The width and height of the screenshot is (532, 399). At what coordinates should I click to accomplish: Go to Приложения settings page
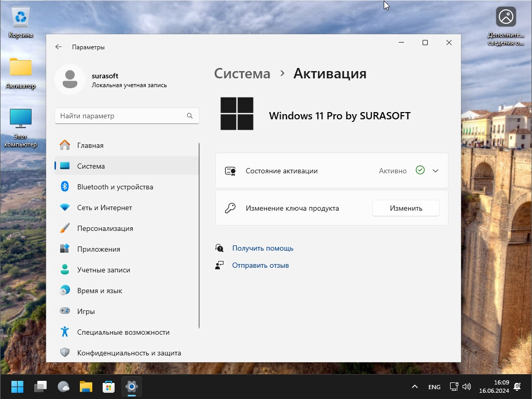tap(99, 249)
